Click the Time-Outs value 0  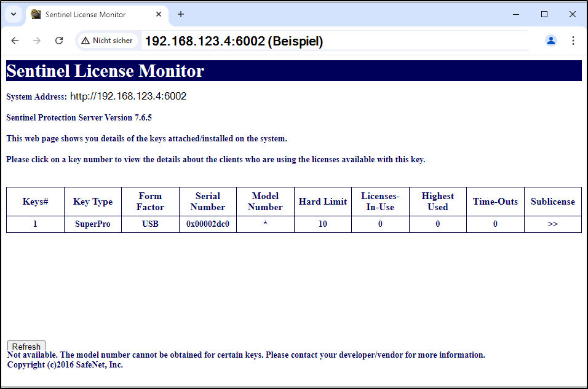(495, 224)
